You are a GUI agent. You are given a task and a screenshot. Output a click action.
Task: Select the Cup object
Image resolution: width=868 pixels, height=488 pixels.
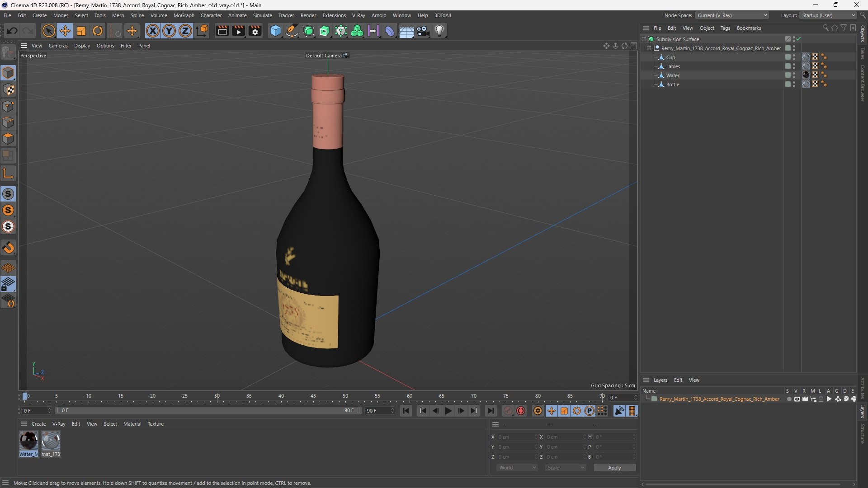(670, 57)
